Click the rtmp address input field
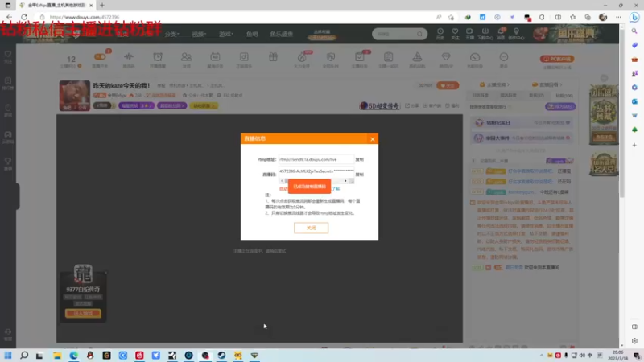Viewport: 644px width, 362px height. tap(316, 159)
